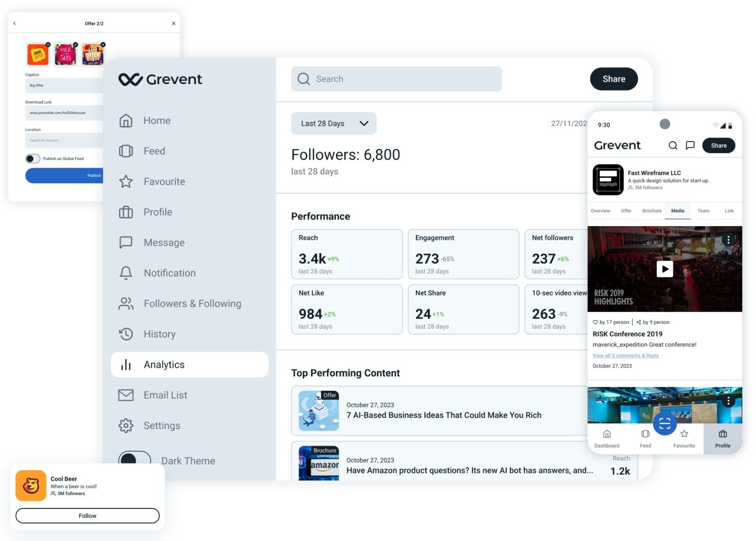Click the Brochure Amazon thumbnail image
The width and height of the screenshot is (756, 541).
click(x=318, y=463)
